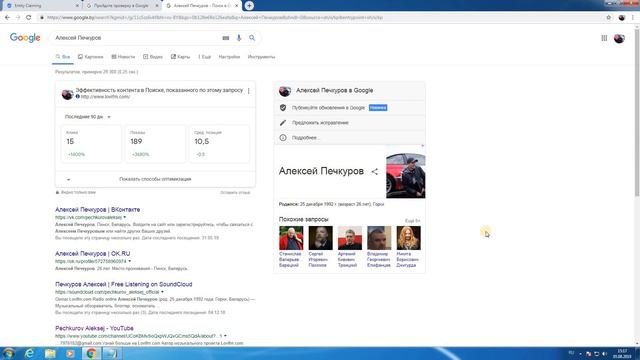Bookmark this page with star icon
Screen dimensions: 640x360
click(x=609, y=18)
